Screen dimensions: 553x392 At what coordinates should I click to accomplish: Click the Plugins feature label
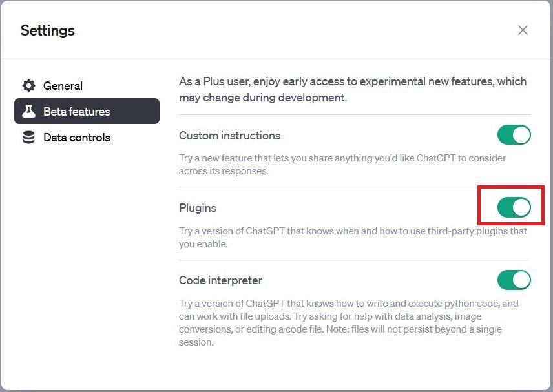click(x=198, y=208)
